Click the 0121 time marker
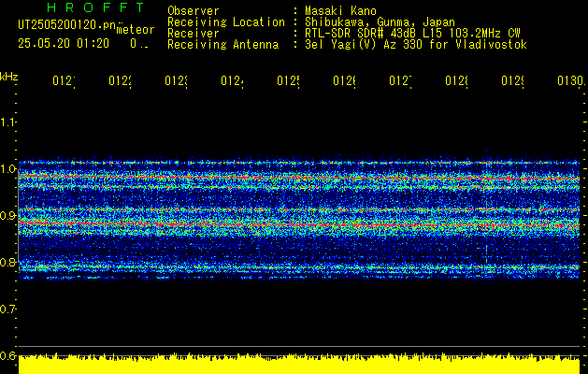 (64, 81)
